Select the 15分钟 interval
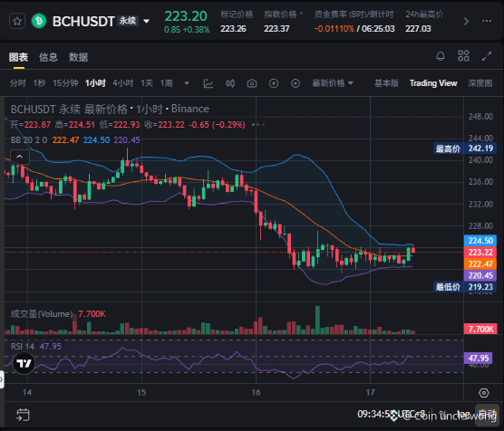 (x=65, y=83)
